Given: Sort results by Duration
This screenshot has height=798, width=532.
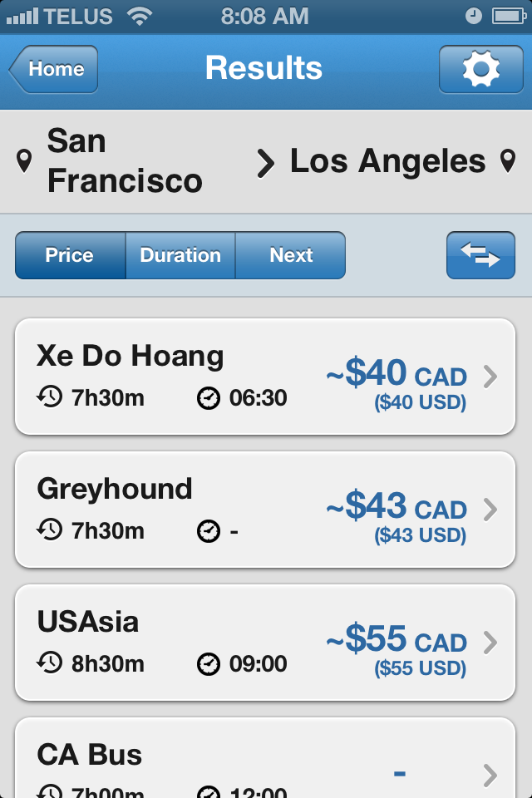Looking at the screenshot, I should coord(180,255).
